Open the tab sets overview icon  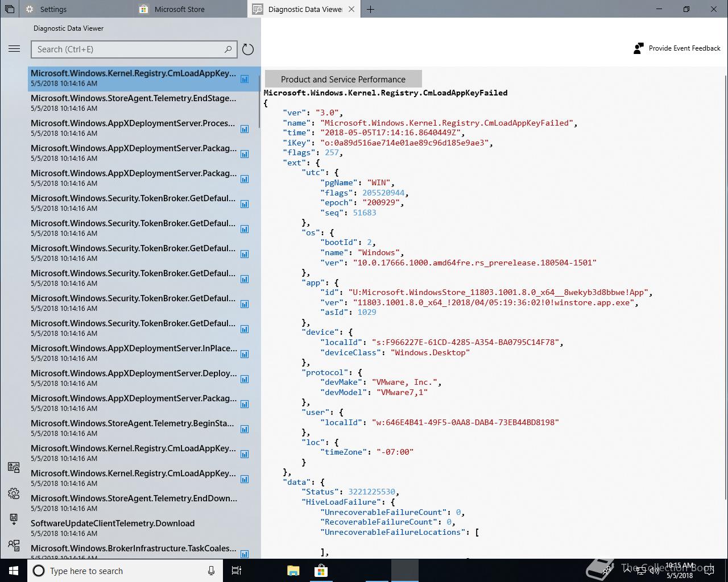click(x=9, y=9)
